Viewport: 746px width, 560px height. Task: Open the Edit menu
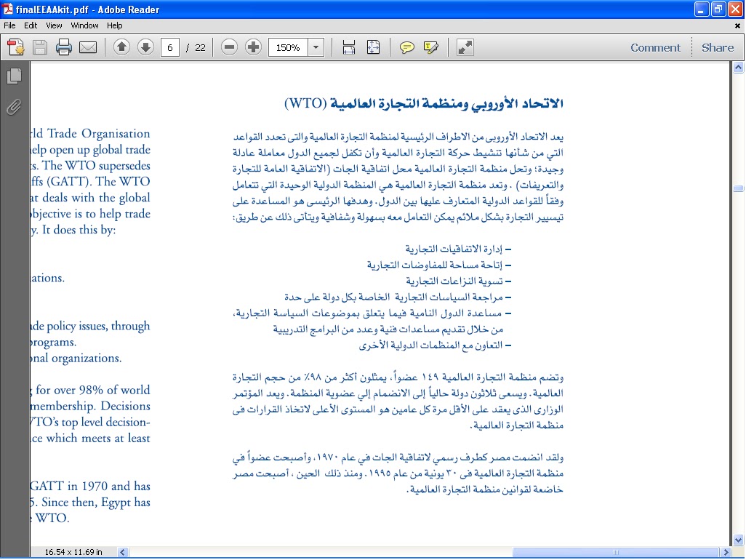click(x=31, y=25)
